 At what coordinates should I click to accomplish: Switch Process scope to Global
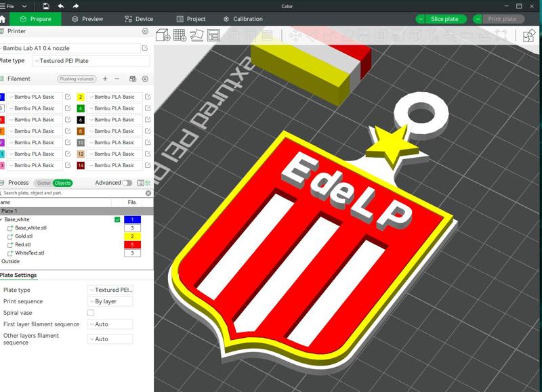(43, 183)
